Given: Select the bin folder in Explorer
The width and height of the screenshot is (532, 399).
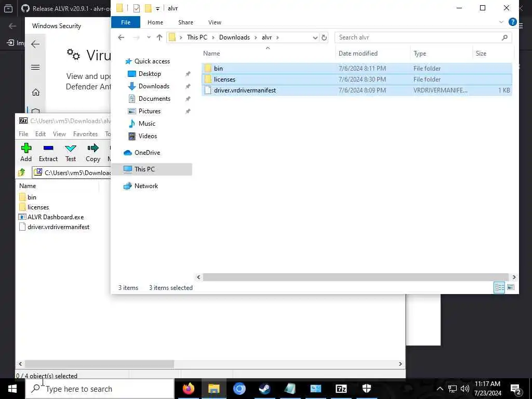Looking at the screenshot, I should coord(356,68).
